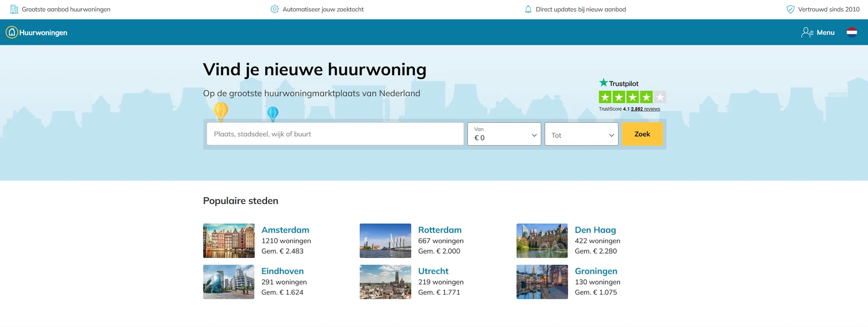
Task: Click the shield icon beside Vertrouwd sinds 2010
Action: 790,9
